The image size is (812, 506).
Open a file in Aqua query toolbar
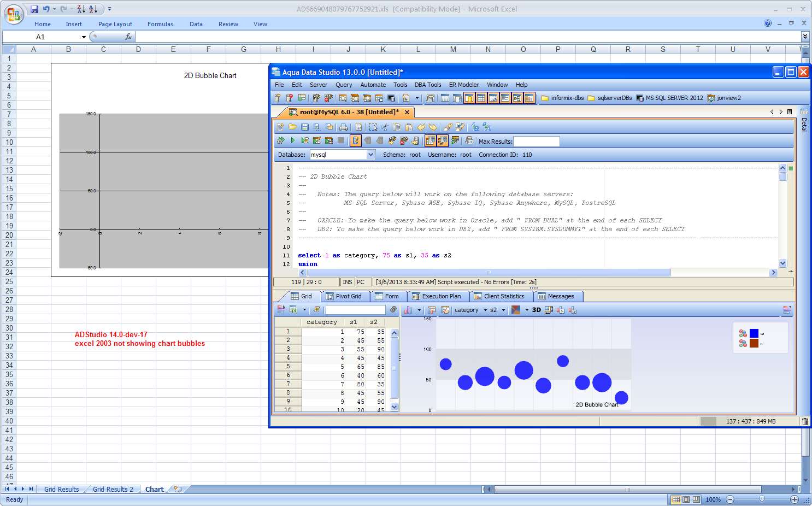click(293, 127)
